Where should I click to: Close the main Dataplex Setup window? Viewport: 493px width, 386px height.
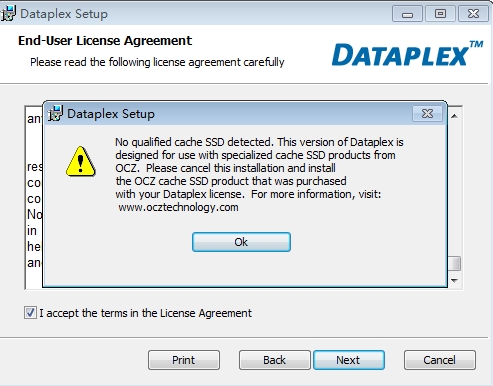coord(473,14)
